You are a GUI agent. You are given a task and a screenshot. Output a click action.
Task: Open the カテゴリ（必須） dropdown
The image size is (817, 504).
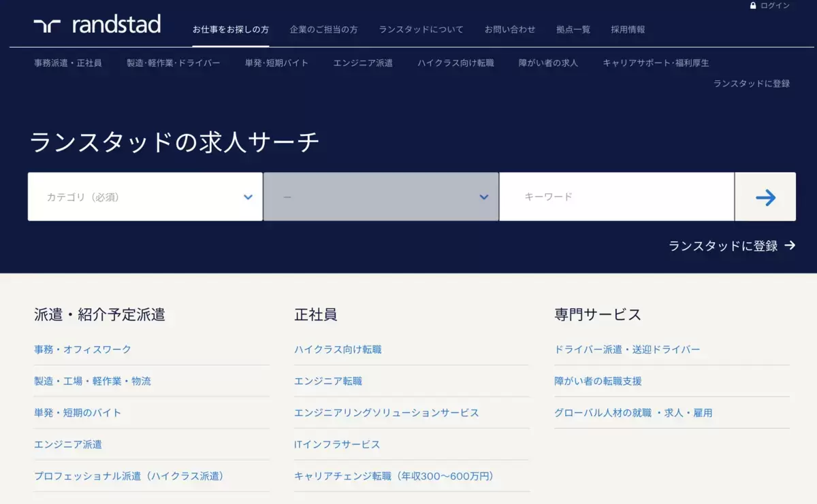click(145, 197)
